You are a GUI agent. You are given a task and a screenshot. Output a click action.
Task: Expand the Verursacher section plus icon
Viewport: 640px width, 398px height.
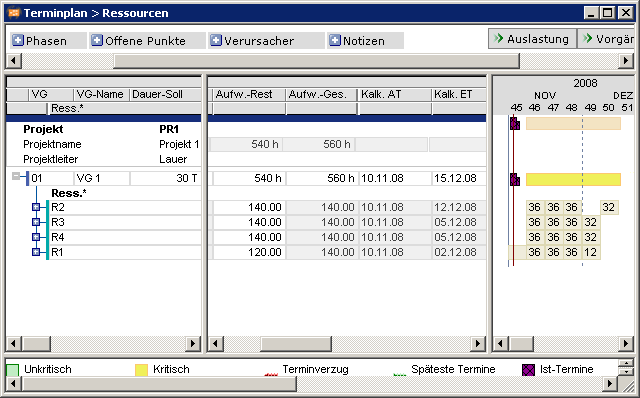216,40
